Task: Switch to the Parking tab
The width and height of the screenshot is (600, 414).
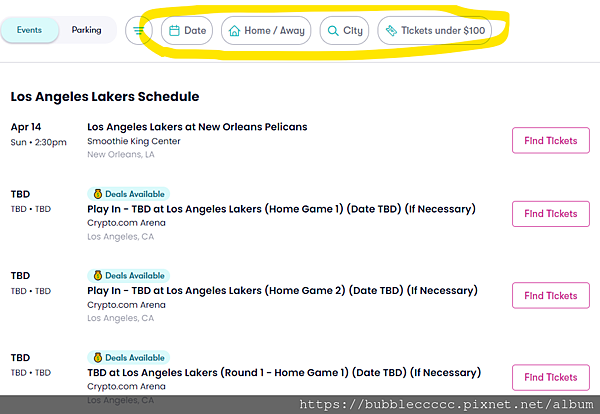Action: click(86, 30)
